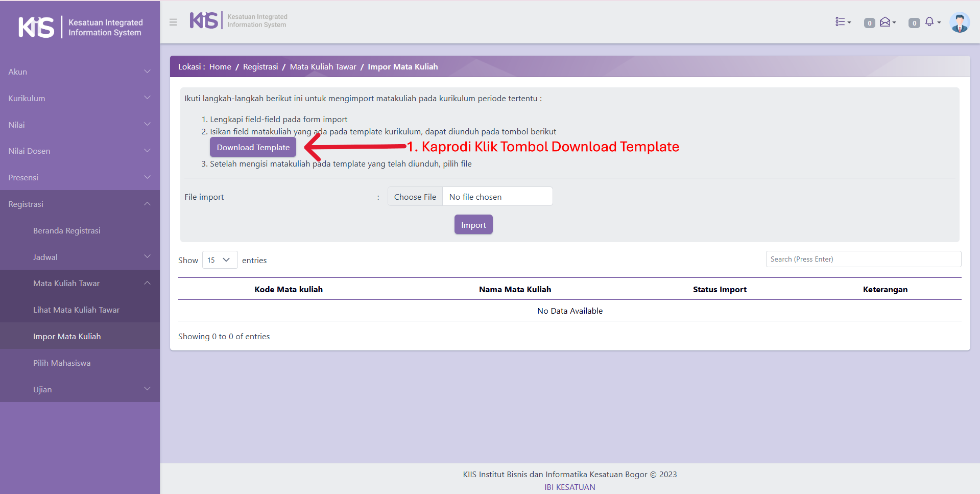Screen dimensions: 980x494
Task: Expand the Nilai Dosen menu
Action: tap(80, 151)
